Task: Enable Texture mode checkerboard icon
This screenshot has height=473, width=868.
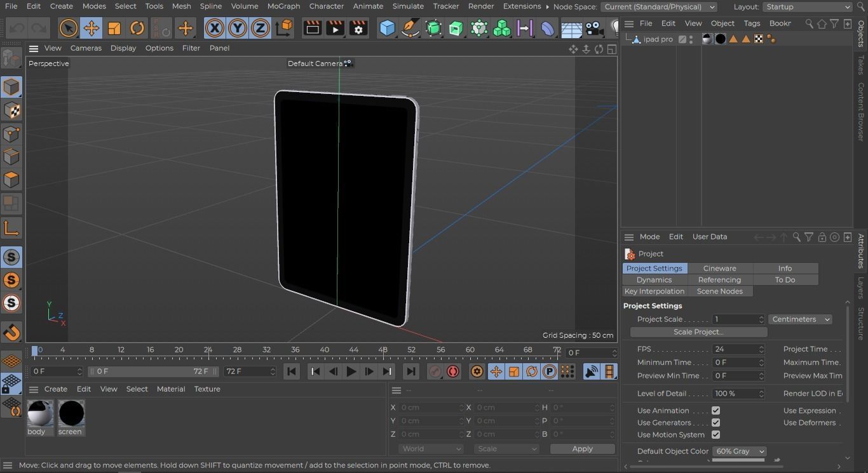Action: coord(11,110)
